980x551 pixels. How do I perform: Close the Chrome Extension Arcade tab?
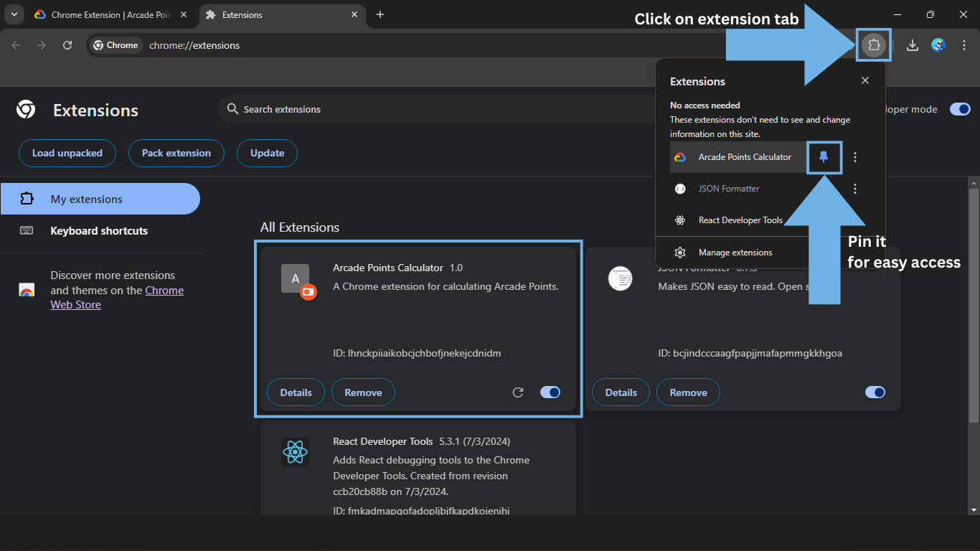(184, 14)
